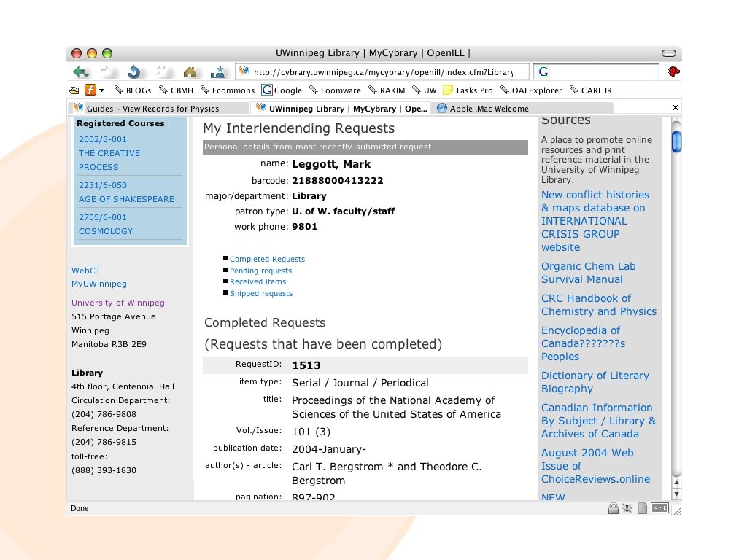Screen dimensions: 747x560
Task: Select the UWinnipeg Library MyCybrary tab
Action: tap(341, 108)
